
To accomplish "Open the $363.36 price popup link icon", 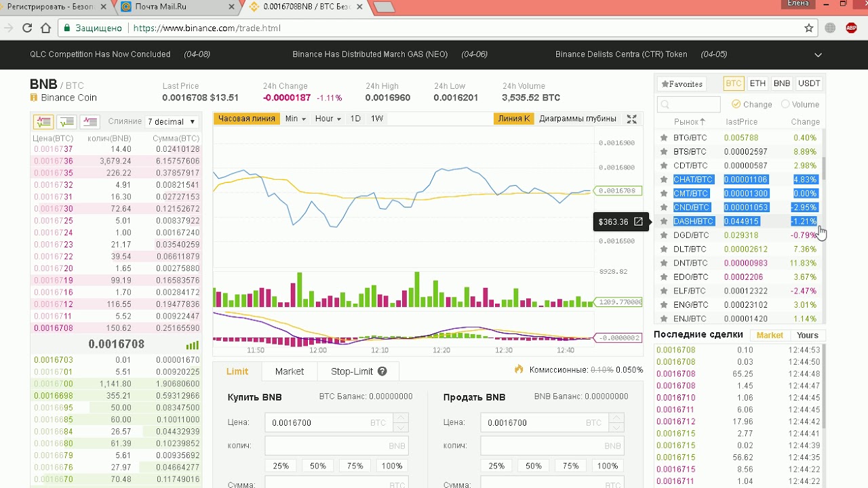I will pos(638,222).
